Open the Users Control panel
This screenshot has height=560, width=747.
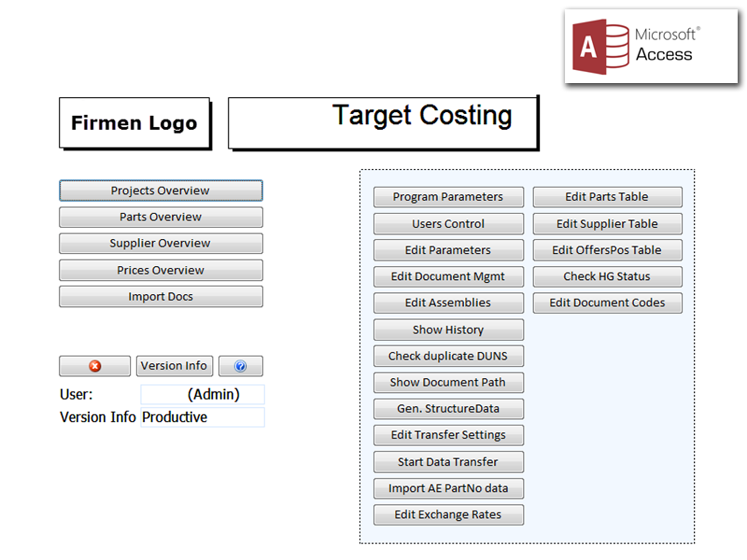point(448,223)
